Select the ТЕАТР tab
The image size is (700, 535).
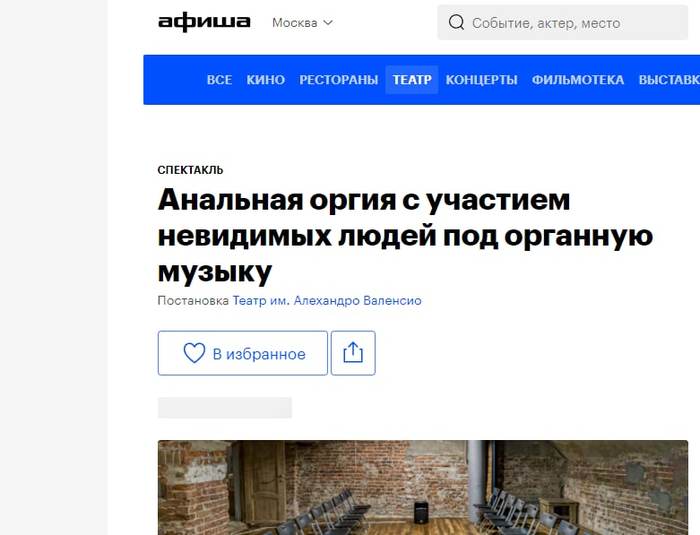[412, 79]
